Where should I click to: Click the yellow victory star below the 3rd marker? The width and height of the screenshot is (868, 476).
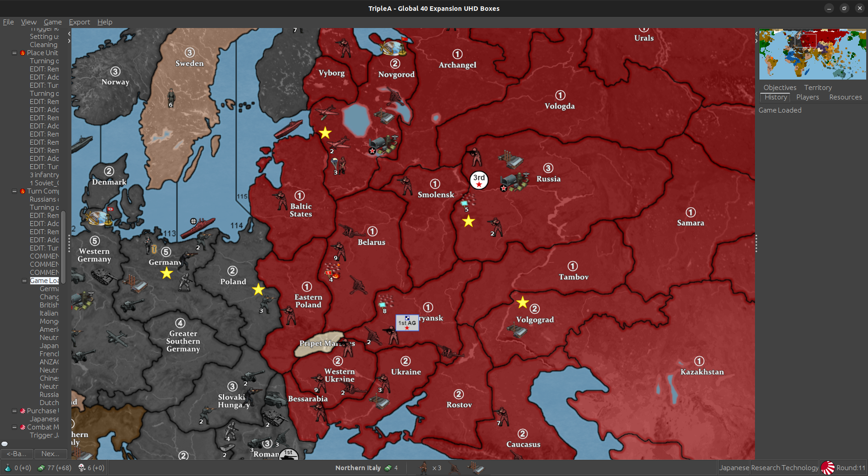469,222
